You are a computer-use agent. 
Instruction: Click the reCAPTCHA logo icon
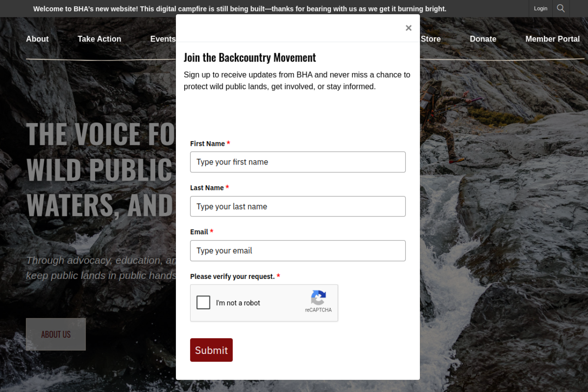click(318, 298)
